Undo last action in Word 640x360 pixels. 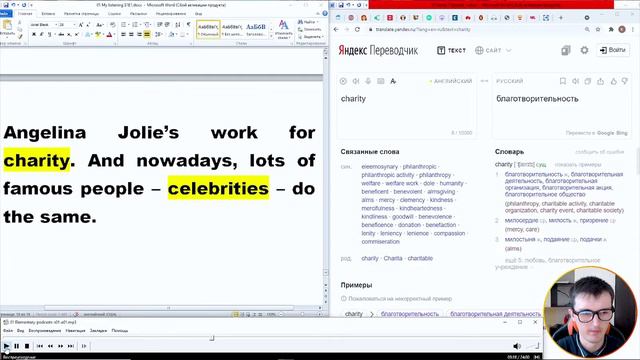pos(13,5)
